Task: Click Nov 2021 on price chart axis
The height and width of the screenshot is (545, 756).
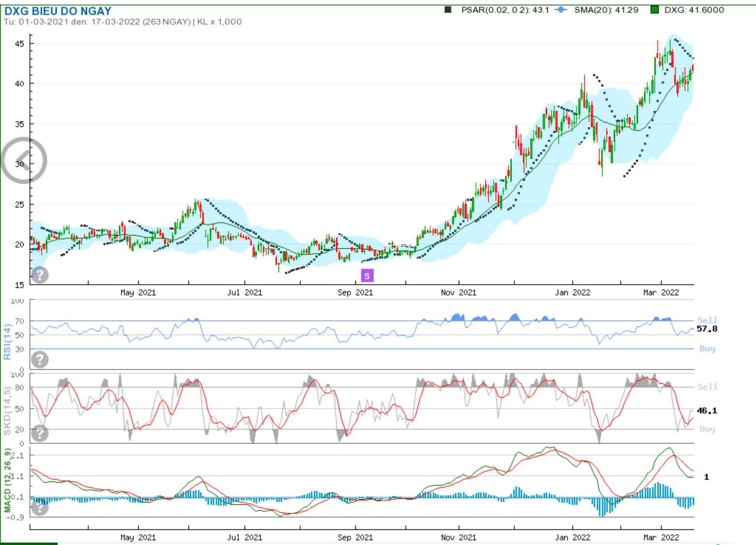Action: 459,292
